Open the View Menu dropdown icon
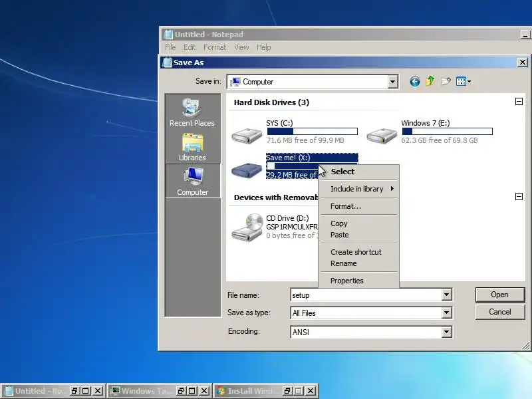Viewport: 532px width, 399px height. point(464,81)
